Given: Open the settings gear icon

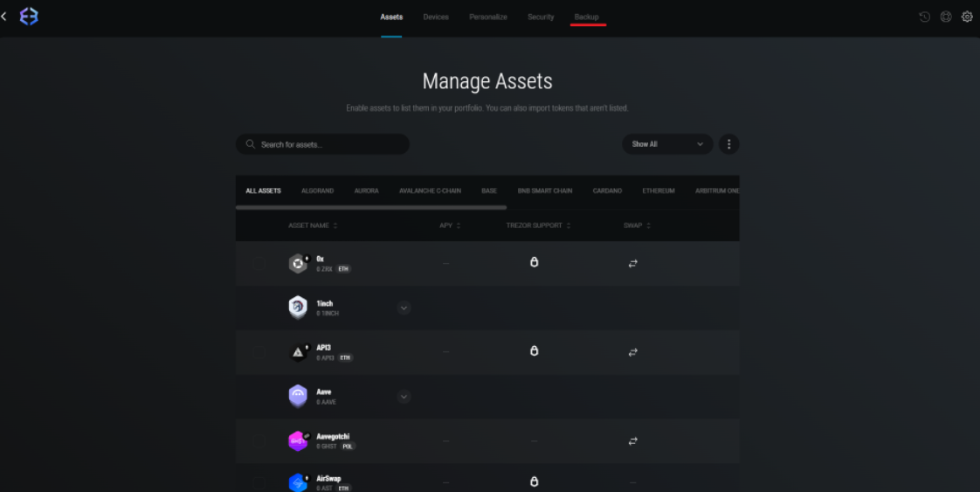Looking at the screenshot, I should pos(967,17).
